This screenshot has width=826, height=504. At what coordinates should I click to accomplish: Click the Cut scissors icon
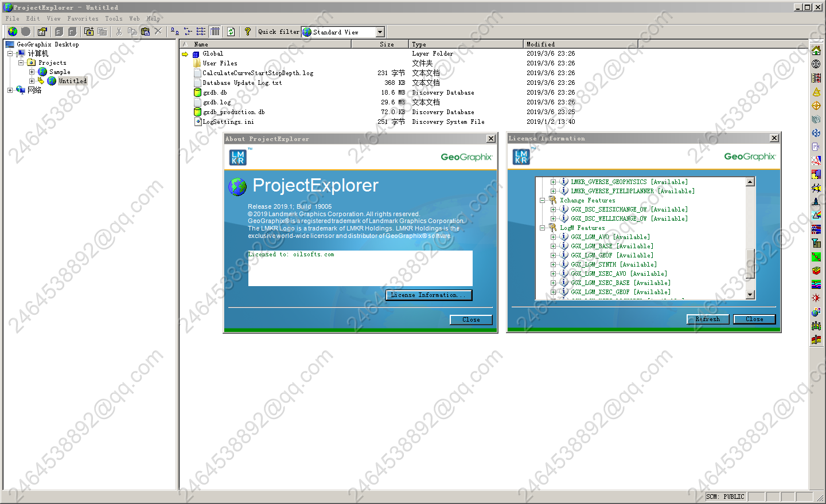(119, 32)
